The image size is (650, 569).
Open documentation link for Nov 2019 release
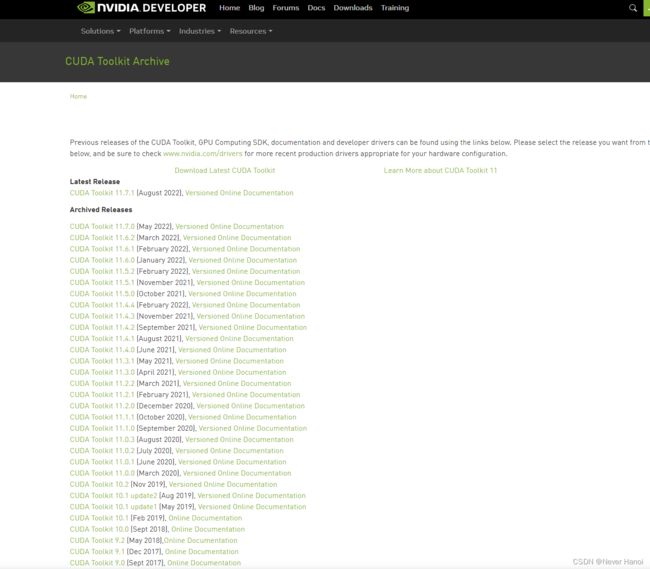223,484
